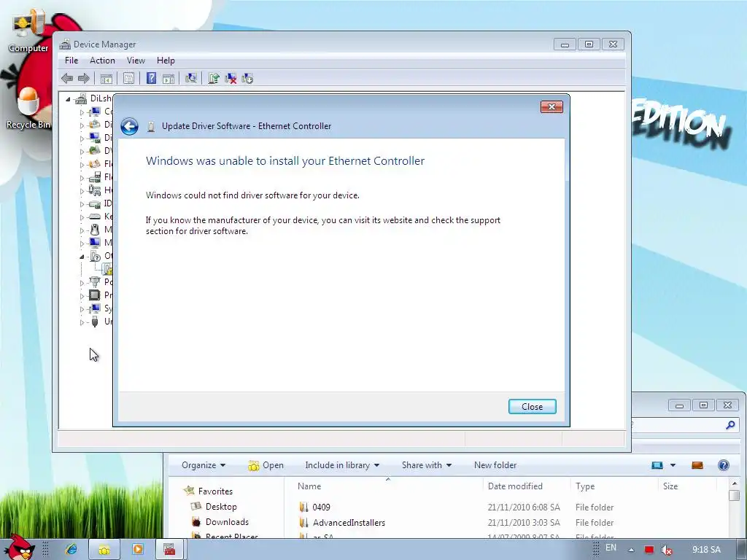
Task: Open Include in library dropdown in Explorer
Action: pyautogui.click(x=342, y=465)
